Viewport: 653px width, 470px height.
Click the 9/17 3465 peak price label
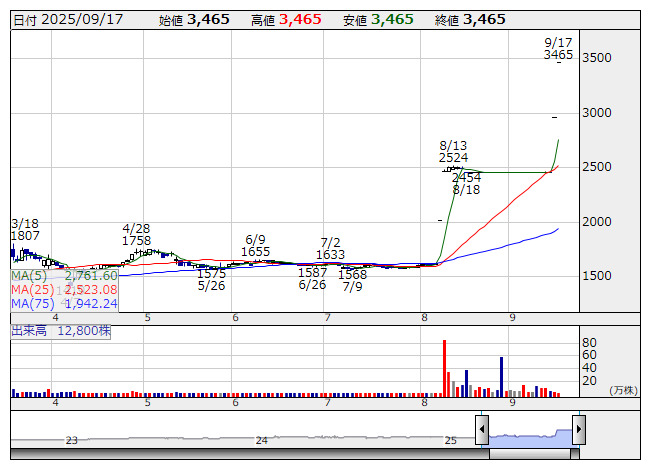(x=558, y=49)
